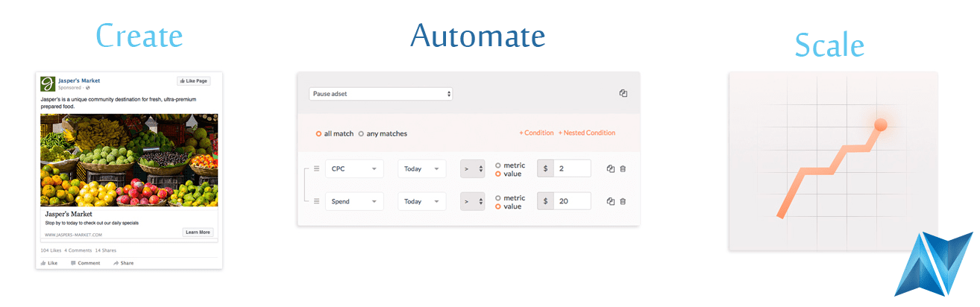
Task: Click the Spend value field showing 20
Action: click(572, 201)
